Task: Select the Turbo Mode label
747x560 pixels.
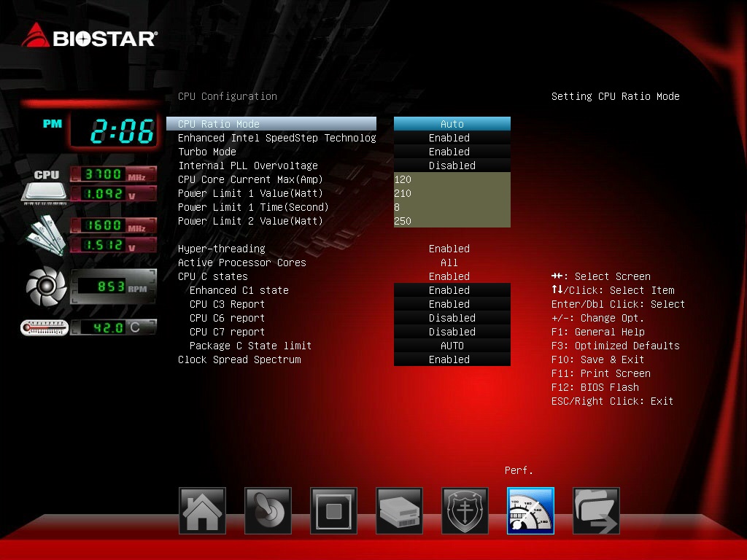Action: (x=207, y=152)
